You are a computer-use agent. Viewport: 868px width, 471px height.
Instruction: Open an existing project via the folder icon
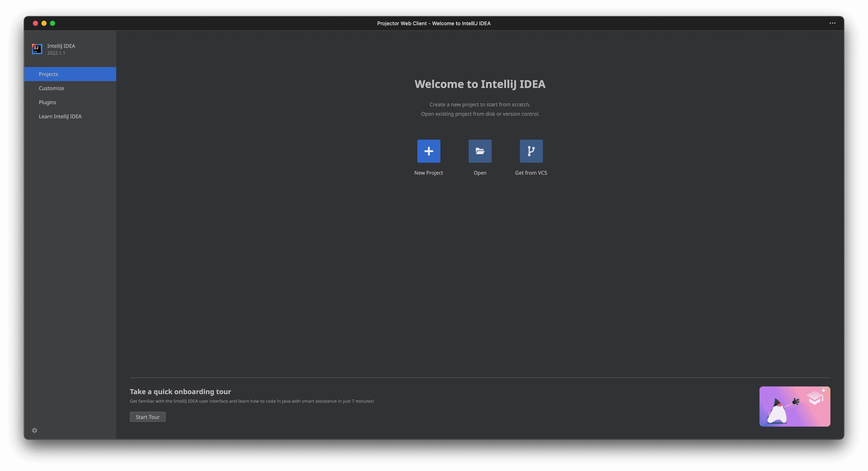click(x=480, y=151)
